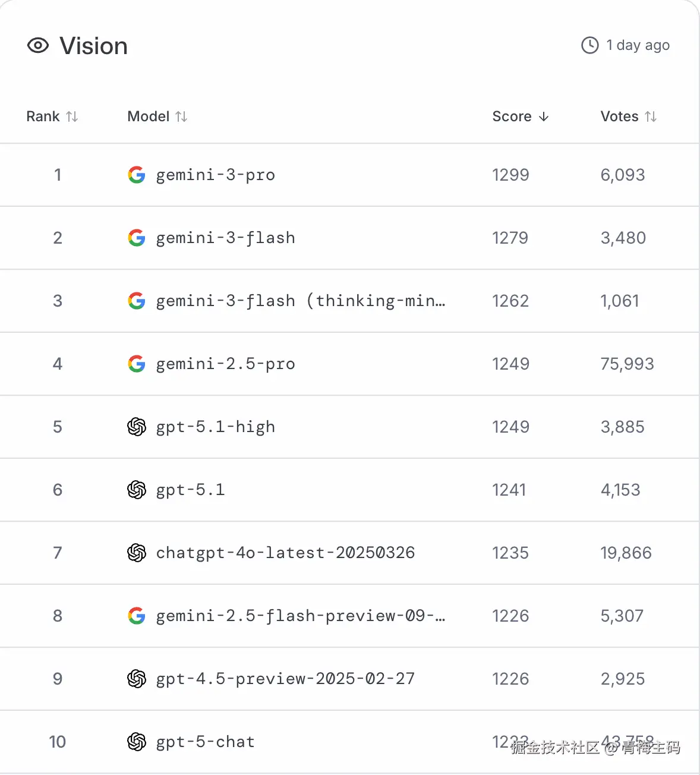Click the OpenAI logo next to chatgpt-4o-latest-20250326
The height and width of the screenshot is (775, 700).
(x=137, y=553)
